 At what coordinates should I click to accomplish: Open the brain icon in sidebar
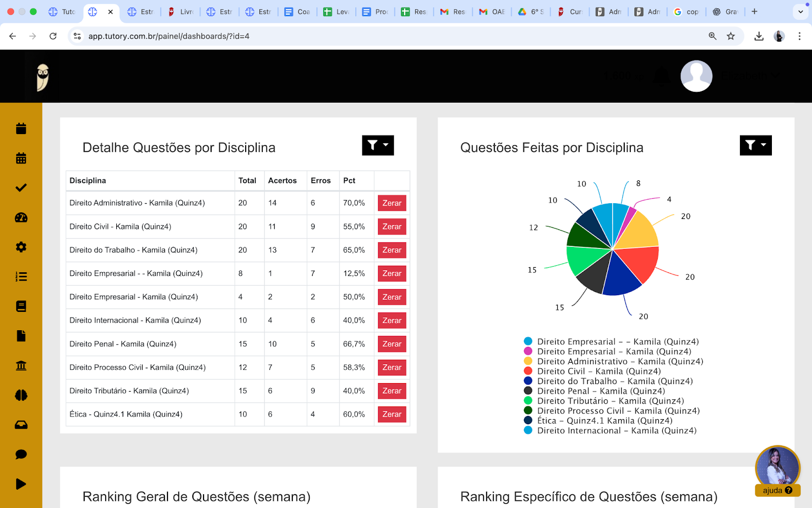tap(21, 395)
